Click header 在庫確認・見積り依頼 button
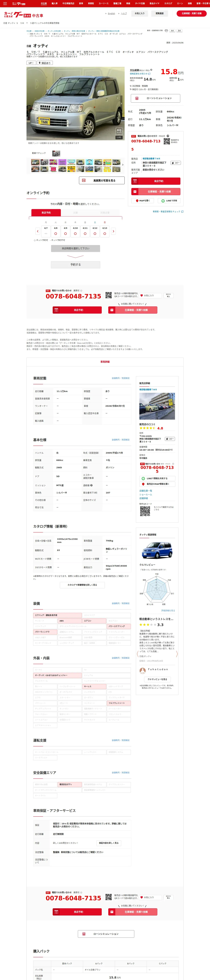Screen dimensions: 210x980 click(192, 13)
